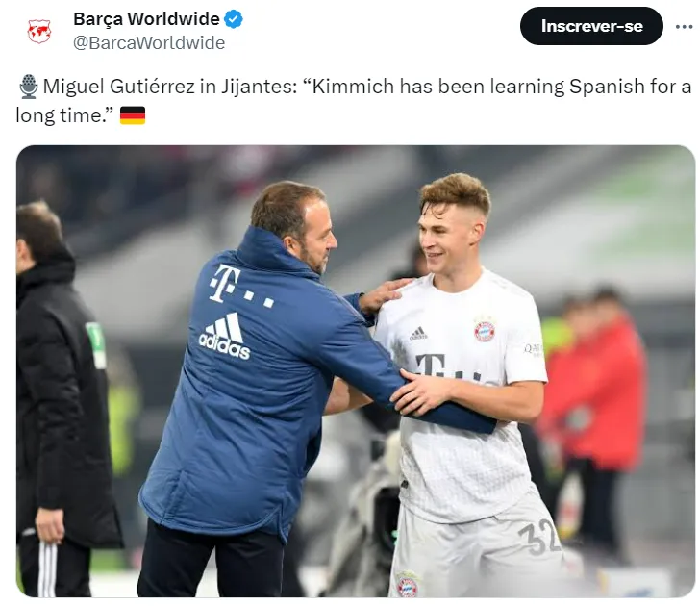The image size is (700, 606).
Task: Click the German flag emoji
Action: point(133,115)
